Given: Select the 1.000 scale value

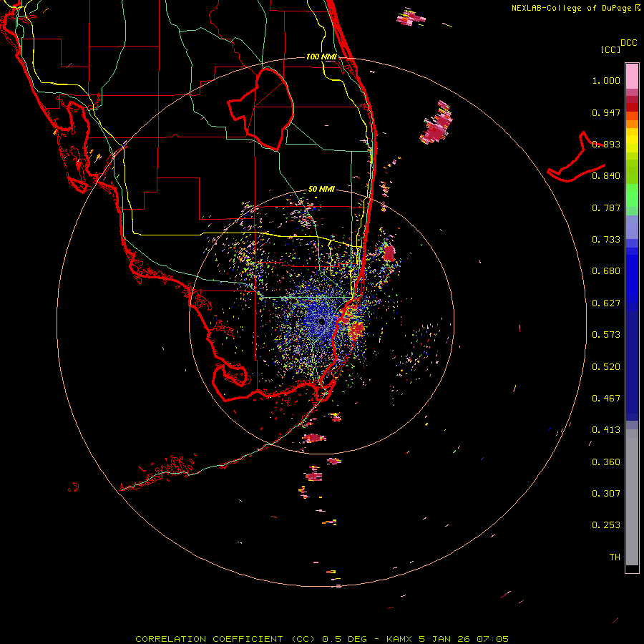Looking at the screenshot, I should 606,80.
